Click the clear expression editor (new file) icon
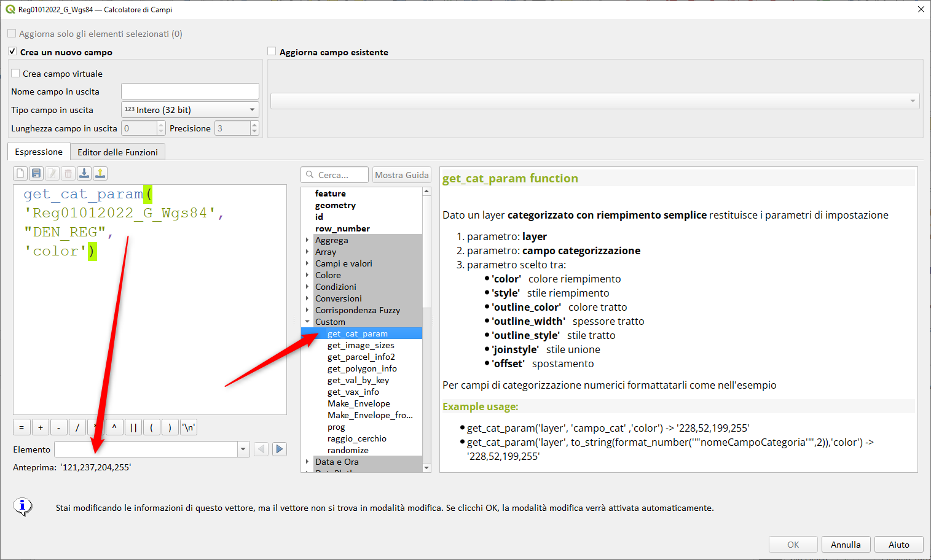931x560 pixels. click(20, 174)
